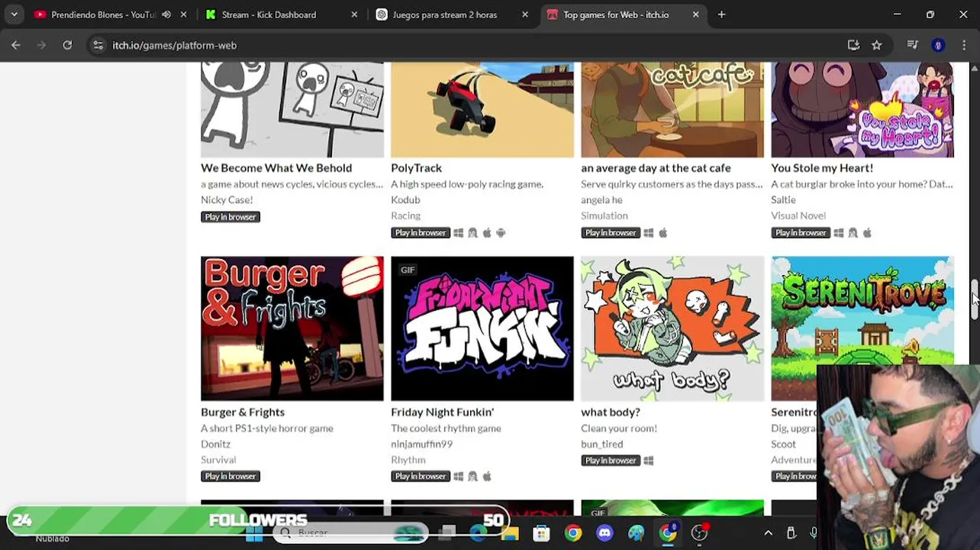Click the Burger & Frights cover thumbnail
The image size is (980, 550).
coord(292,328)
